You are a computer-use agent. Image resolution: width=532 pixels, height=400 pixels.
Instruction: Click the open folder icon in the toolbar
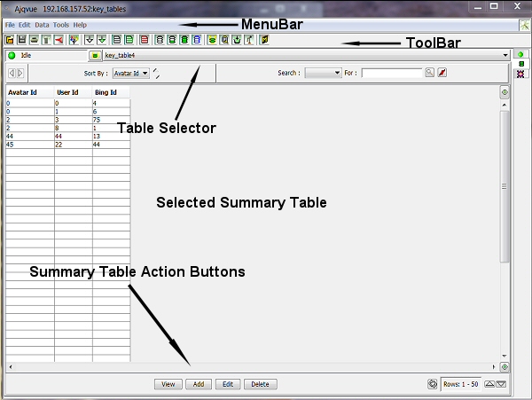pyautogui.click(x=10, y=40)
